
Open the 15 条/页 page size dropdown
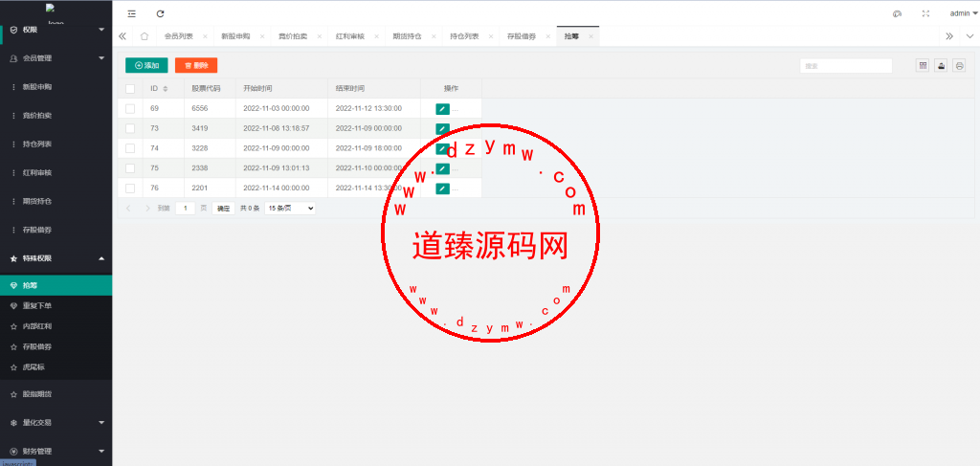pyautogui.click(x=290, y=208)
